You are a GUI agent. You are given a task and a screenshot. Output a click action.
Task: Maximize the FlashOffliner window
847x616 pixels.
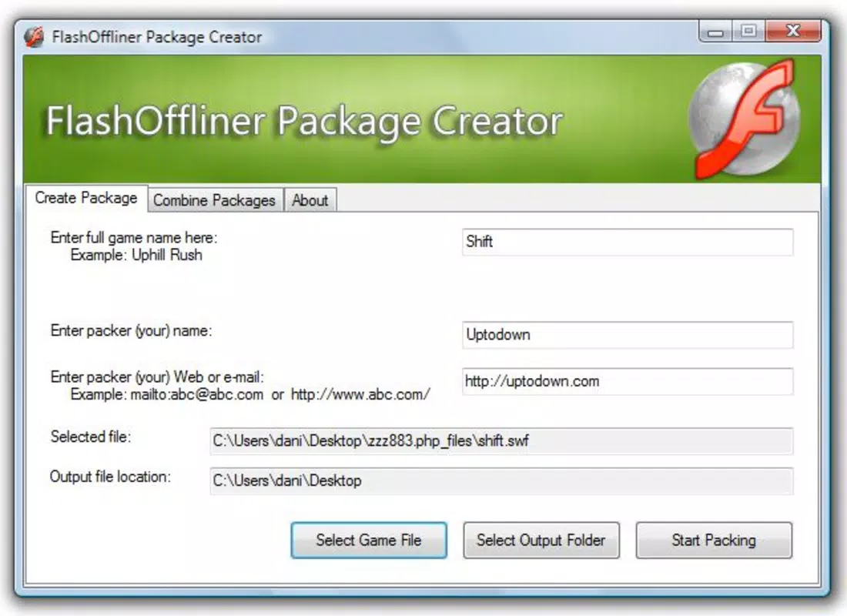pyautogui.click(x=748, y=32)
